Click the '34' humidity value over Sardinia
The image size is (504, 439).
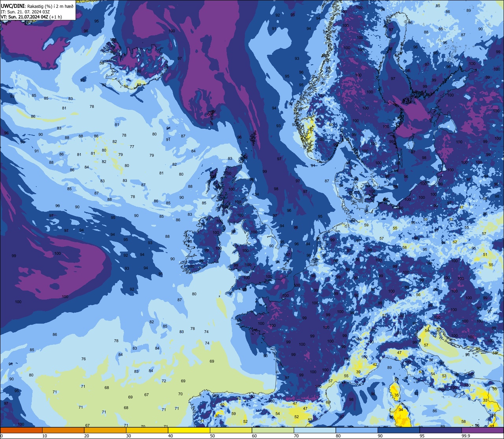tap(400, 410)
